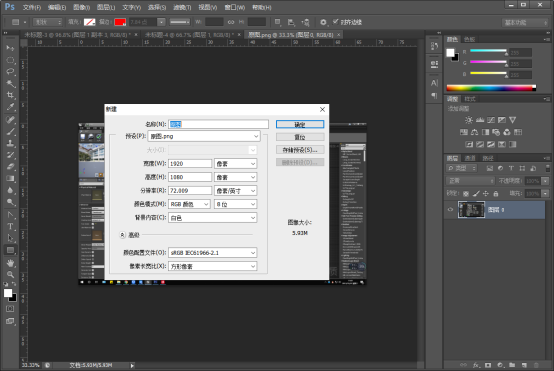Filter layers by type layers icon

click(x=511, y=169)
